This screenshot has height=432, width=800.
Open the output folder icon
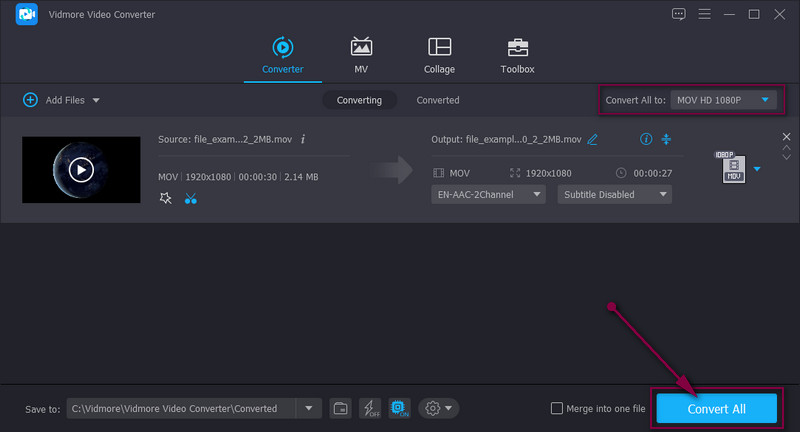pos(340,408)
